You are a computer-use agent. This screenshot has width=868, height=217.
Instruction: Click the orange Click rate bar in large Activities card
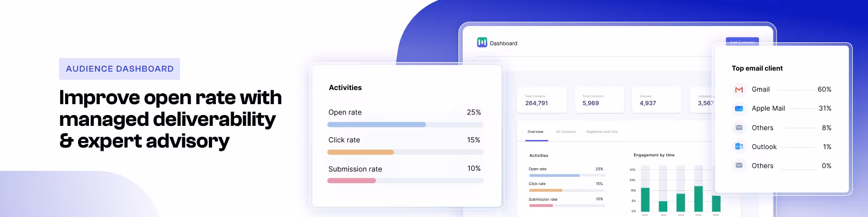(x=360, y=152)
